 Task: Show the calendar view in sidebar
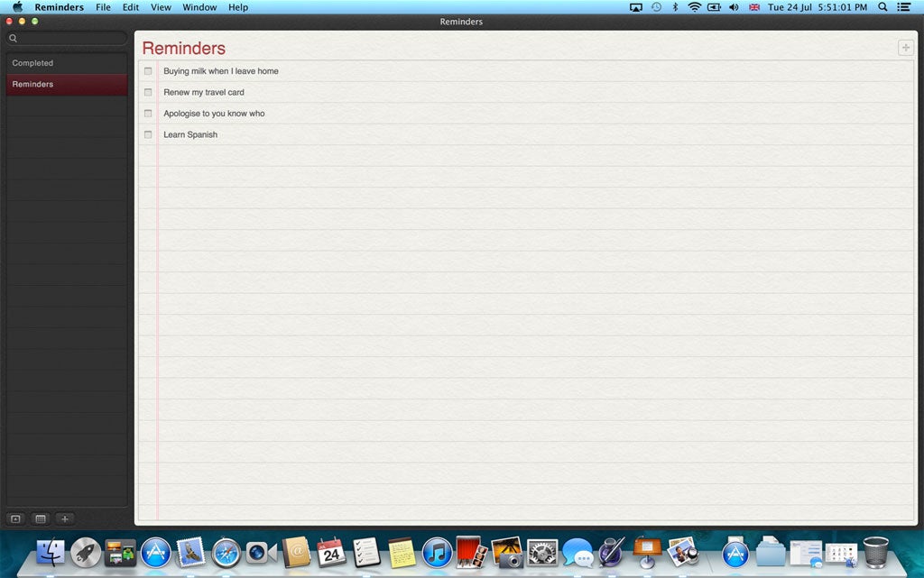(40, 518)
